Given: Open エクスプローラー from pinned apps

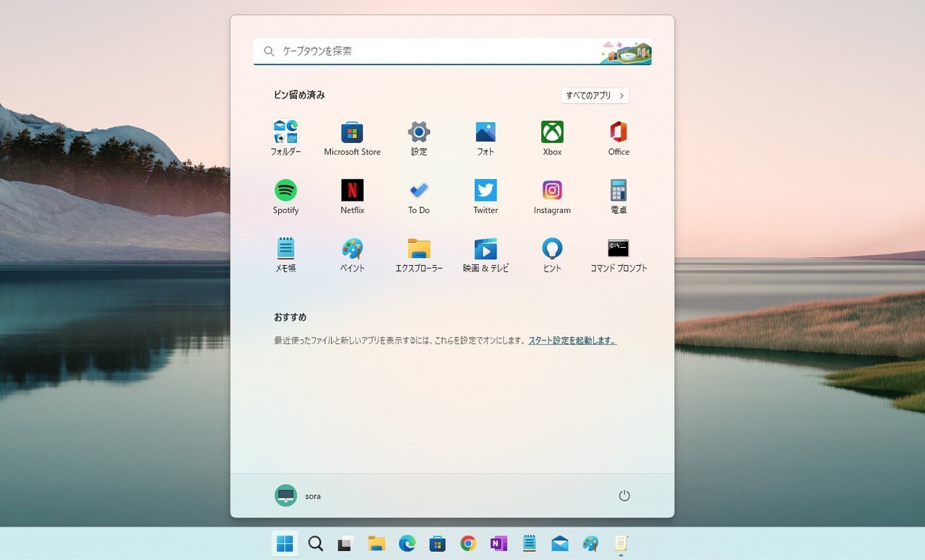Looking at the screenshot, I should 419,254.
